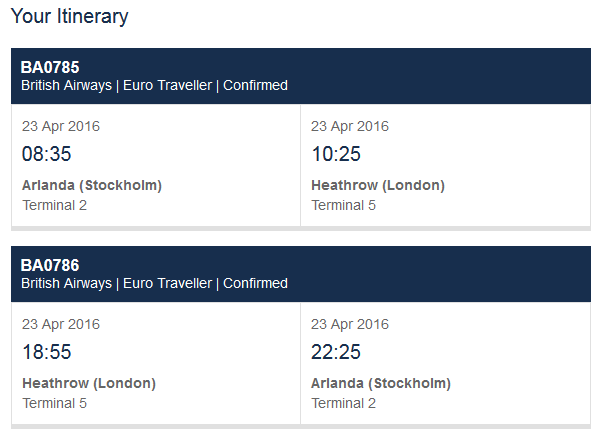The height and width of the screenshot is (435, 595).
Task: Select Heathrow (London) arrival airport on BA0785
Action: (378, 185)
